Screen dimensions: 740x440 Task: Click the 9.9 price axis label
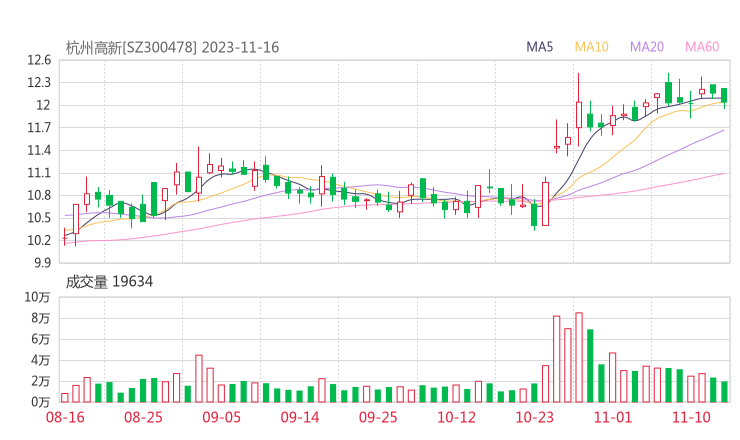(x=42, y=263)
